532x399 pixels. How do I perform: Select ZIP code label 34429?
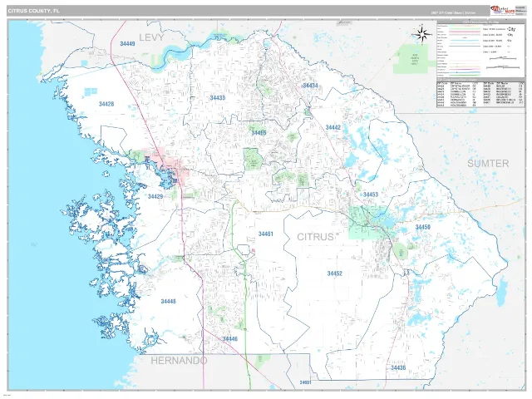coord(155,196)
